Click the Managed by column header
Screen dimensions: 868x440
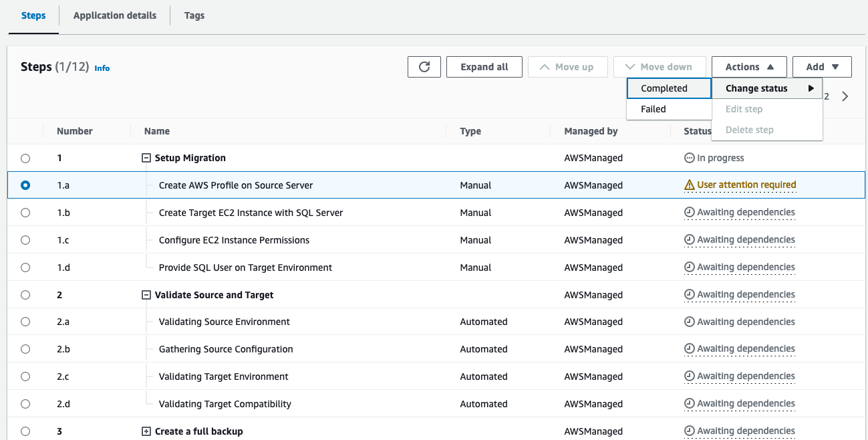pos(591,131)
